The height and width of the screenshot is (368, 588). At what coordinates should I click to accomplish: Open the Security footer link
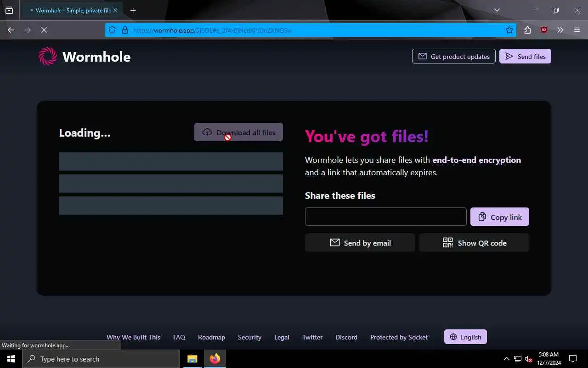[x=249, y=337]
